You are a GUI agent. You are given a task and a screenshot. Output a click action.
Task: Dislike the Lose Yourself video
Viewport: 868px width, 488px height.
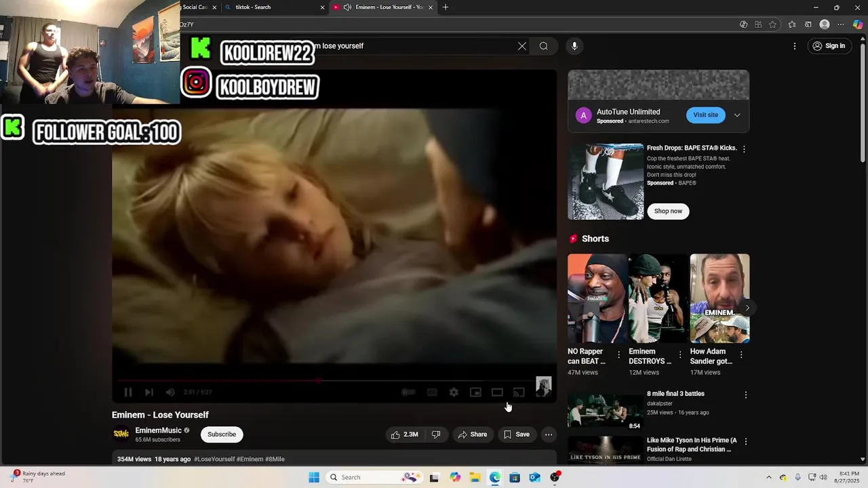click(436, 434)
